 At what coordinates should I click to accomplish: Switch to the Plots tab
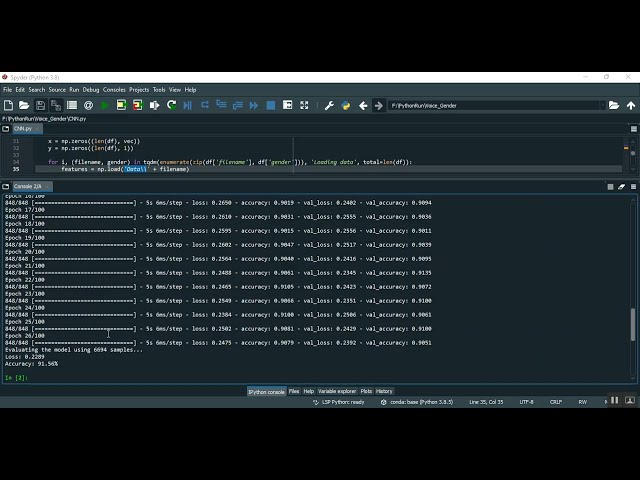366,391
